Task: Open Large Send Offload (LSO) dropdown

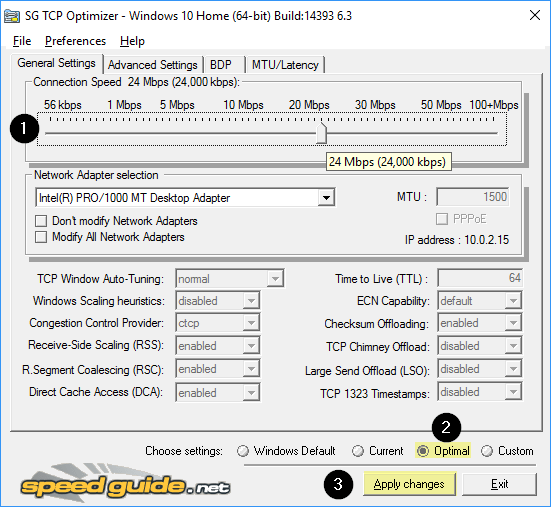Action: (x=513, y=369)
